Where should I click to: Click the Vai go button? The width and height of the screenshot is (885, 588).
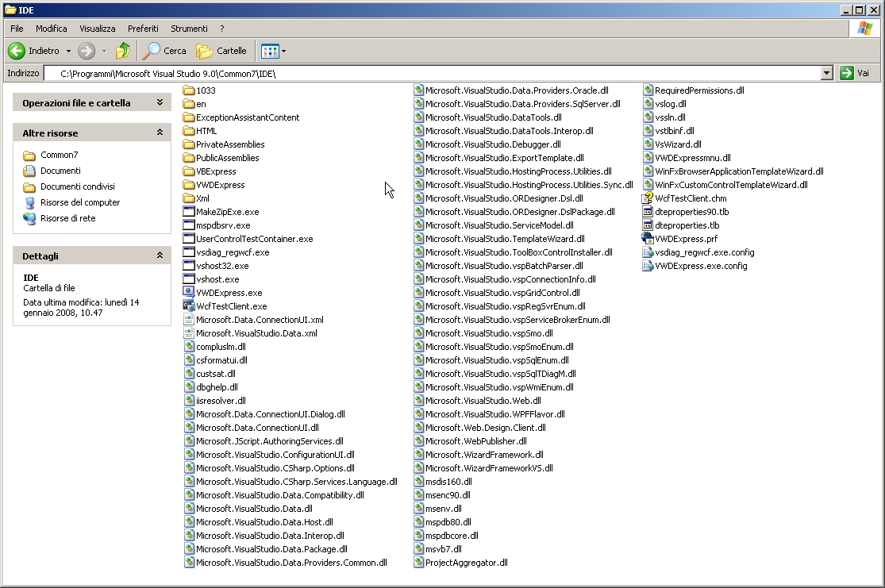click(855, 73)
